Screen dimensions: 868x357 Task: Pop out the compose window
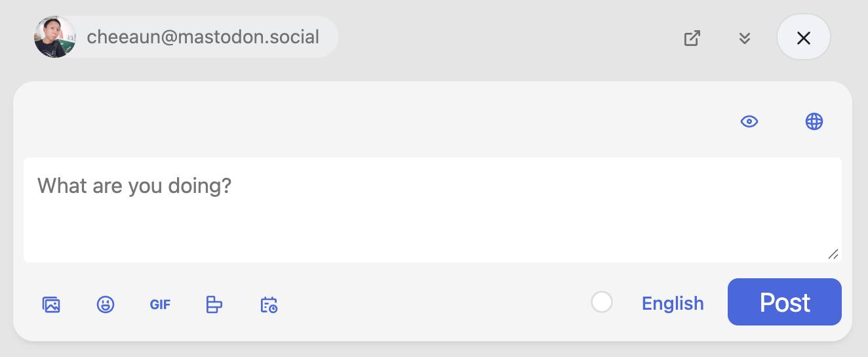692,37
